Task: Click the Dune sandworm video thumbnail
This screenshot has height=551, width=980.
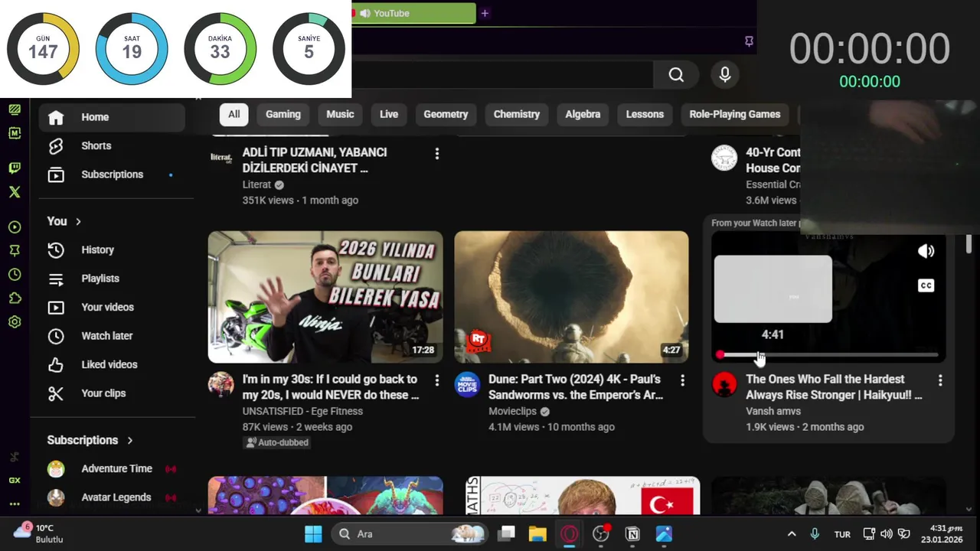Action: tap(571, 297)
